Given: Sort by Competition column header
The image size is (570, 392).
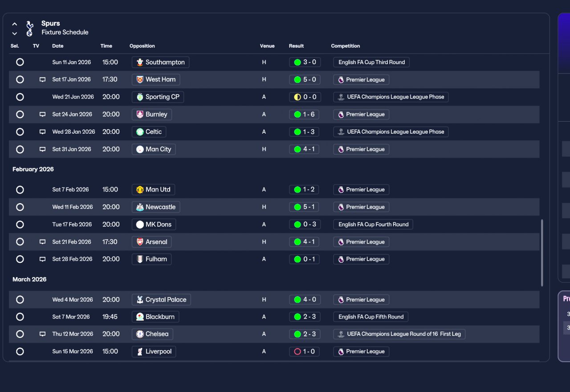Looking at the screenshot, I should tap(346, 46).
